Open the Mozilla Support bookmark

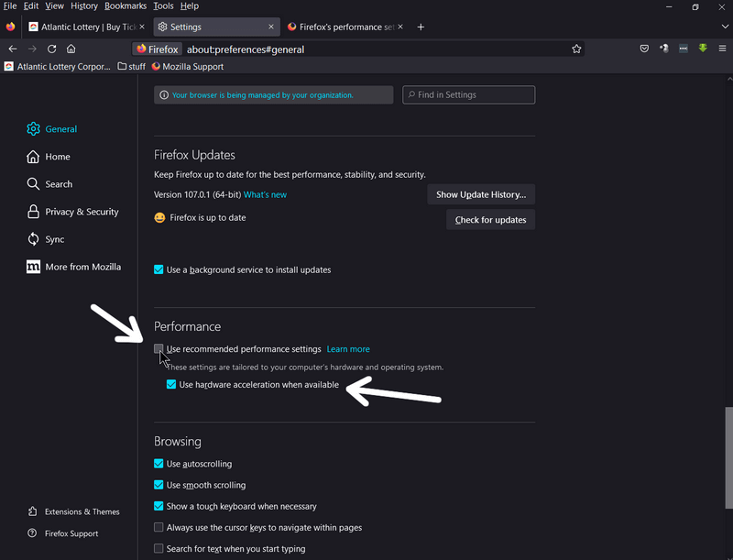[x=188, y=67]
